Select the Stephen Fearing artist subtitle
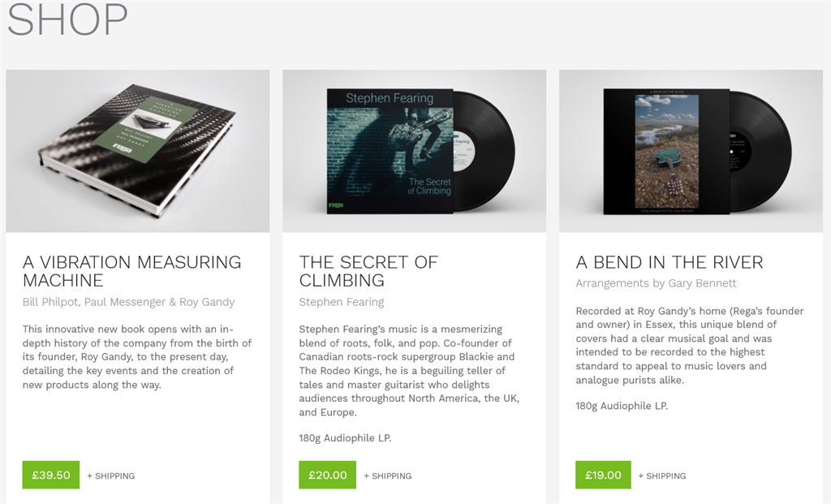Screen dimensions: 831x504 coord(342,302)
